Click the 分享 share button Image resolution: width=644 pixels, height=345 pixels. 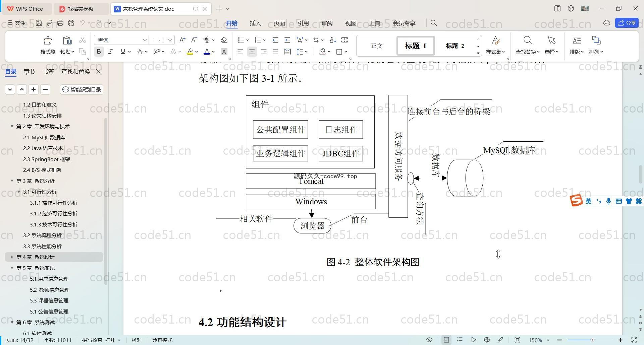(627, 23)
